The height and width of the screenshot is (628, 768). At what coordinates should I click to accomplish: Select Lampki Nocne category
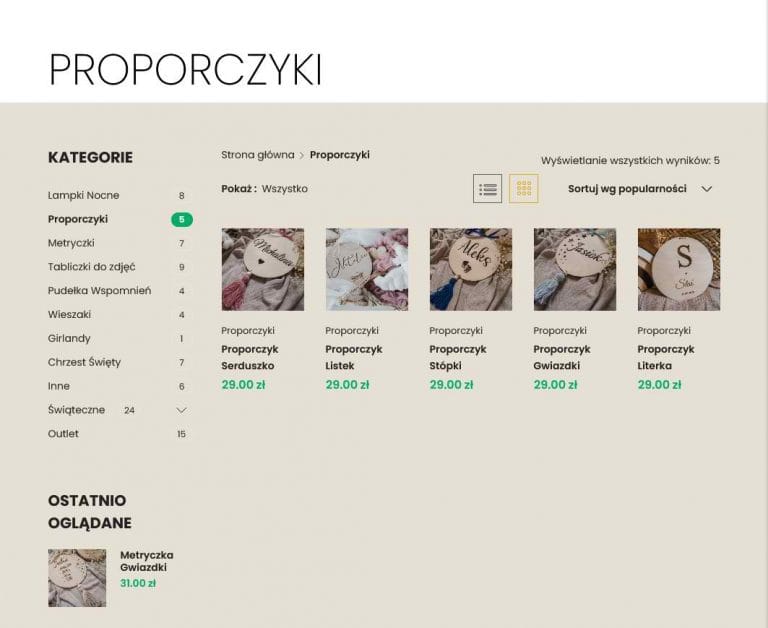click(x=84, y=195)
